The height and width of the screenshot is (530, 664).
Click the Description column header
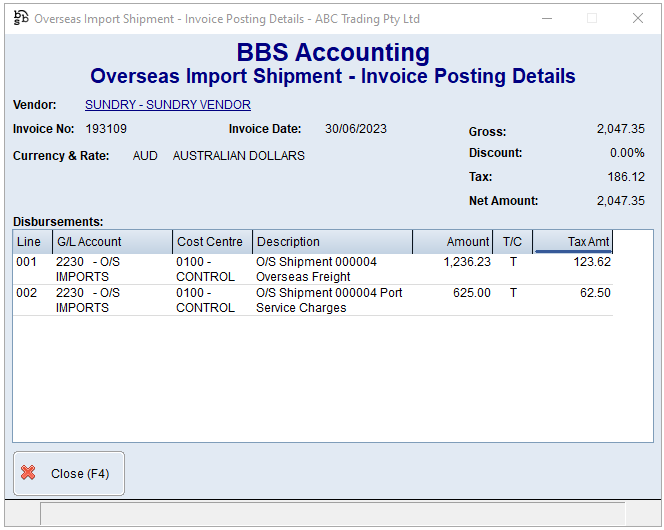click(332, 242)
